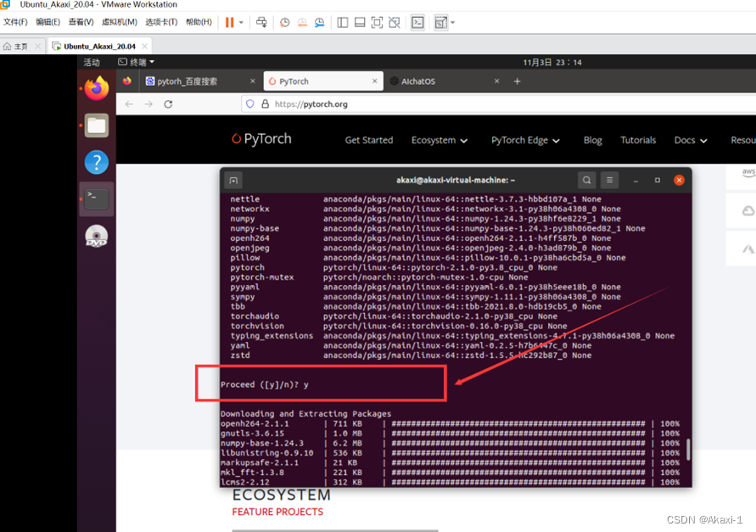Click the send Ctrl+Alt+Del icon

[261, 22]
